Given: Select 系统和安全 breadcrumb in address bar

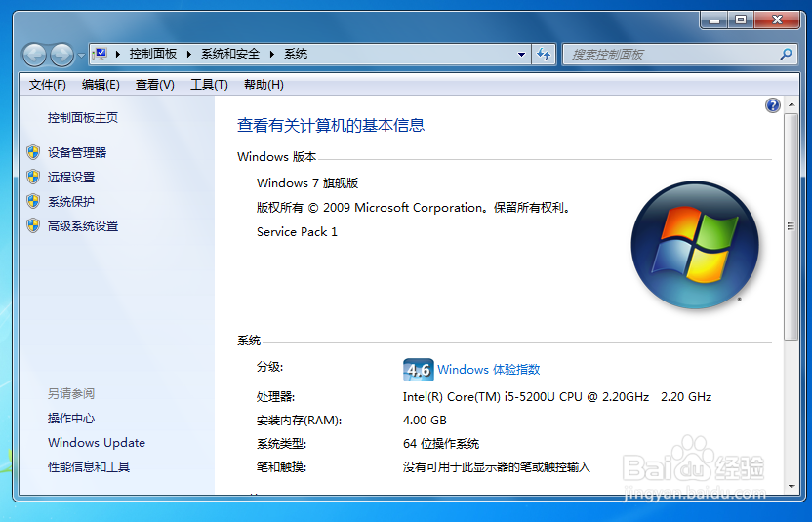Looking at the screenshot, I should click(230, 54).
